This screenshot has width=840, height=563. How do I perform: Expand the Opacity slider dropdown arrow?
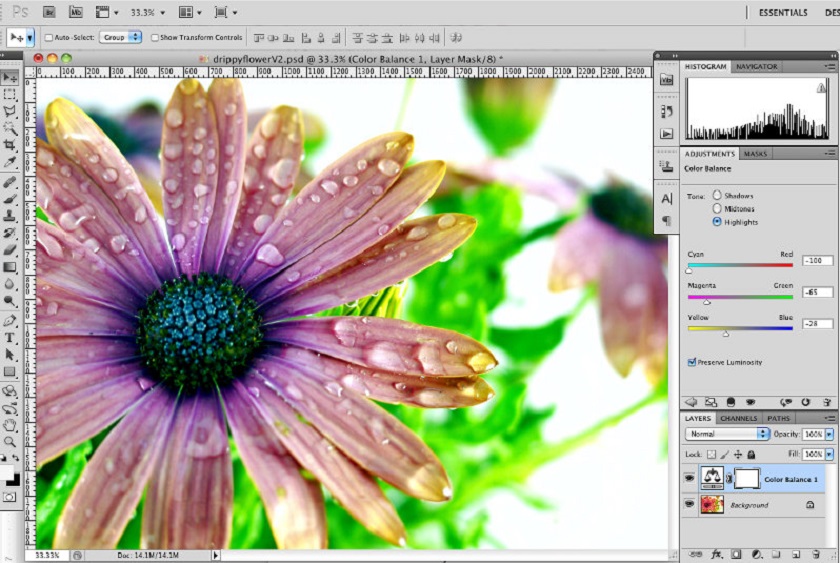829,434
